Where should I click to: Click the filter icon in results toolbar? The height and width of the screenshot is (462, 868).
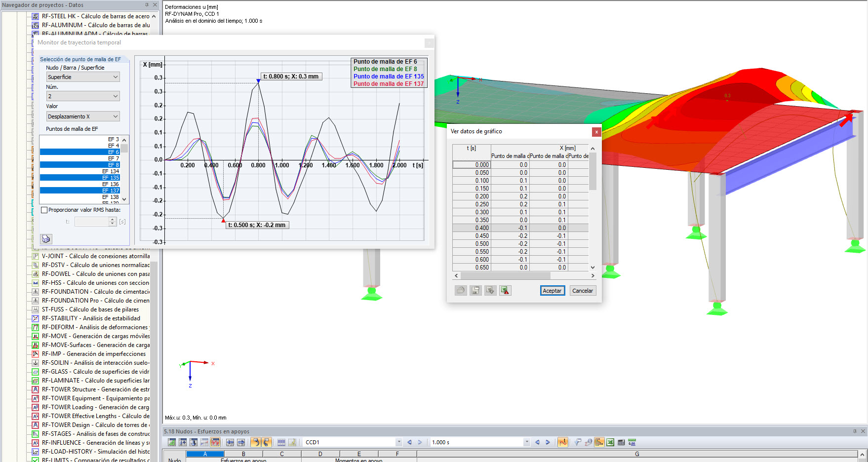[x=577, y=442]
